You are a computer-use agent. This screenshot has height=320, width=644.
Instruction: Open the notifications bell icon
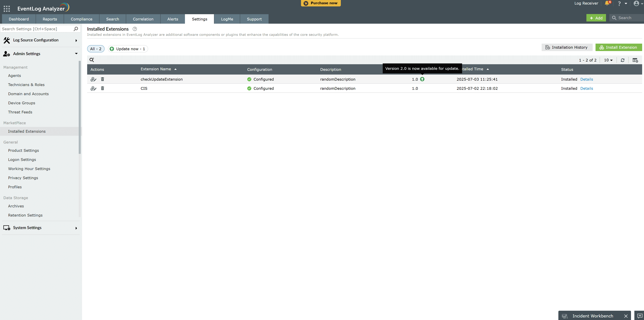[x=607, y=4]
